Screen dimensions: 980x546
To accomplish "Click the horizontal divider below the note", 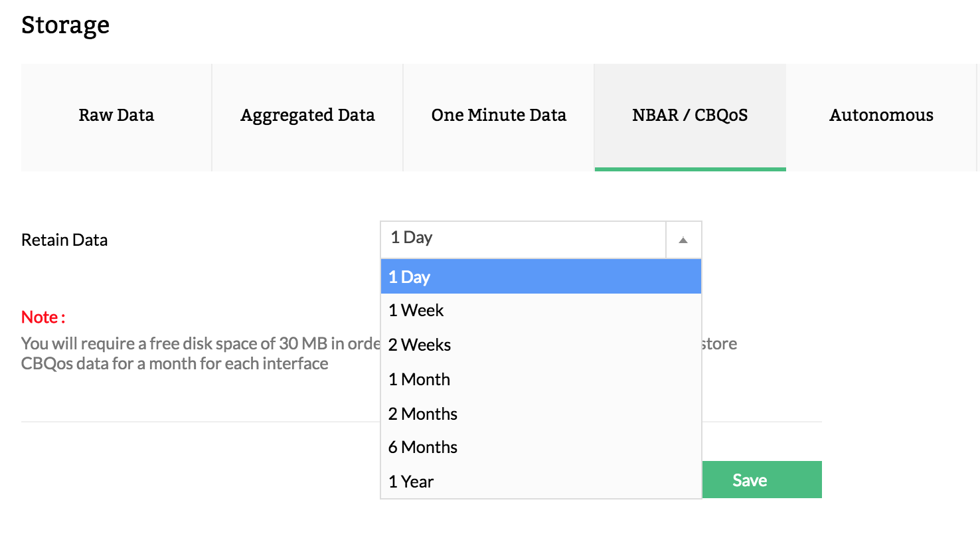I will 199,422.
